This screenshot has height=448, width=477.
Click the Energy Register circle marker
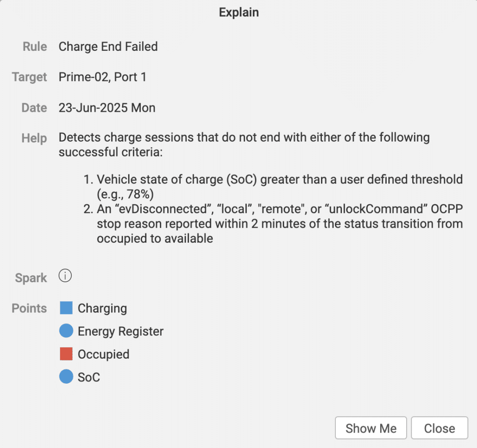(66, 331)
